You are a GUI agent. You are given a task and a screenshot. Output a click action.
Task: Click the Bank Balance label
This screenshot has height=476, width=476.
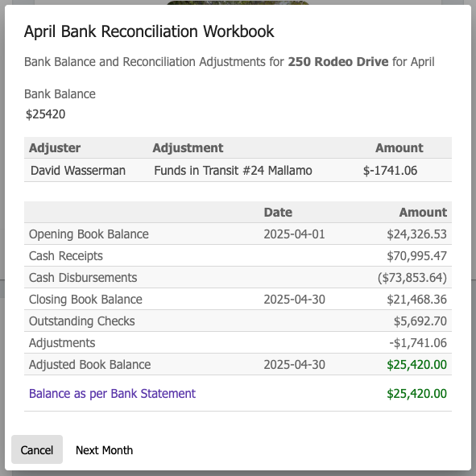[60, 94]
